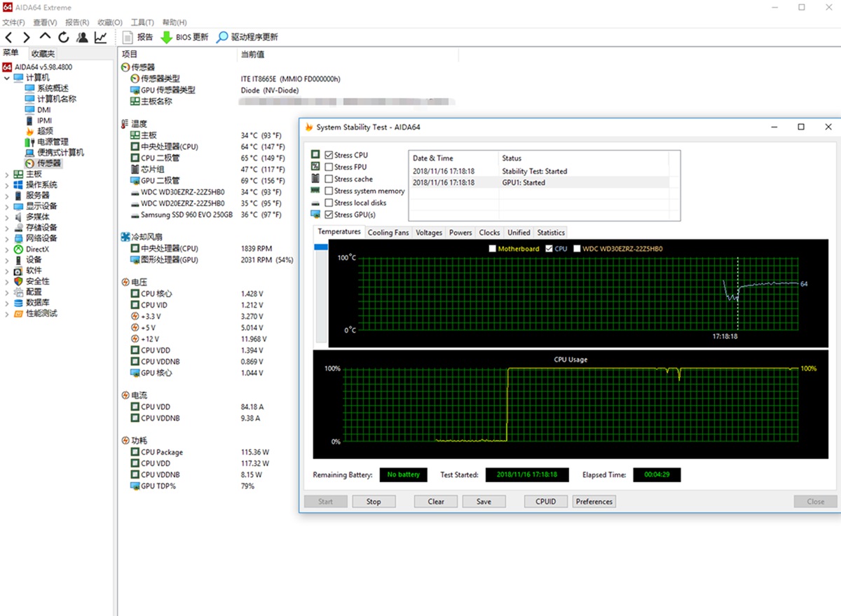Viewport: 841px width, 616px height.
Task: Expand the 主板 node in the tree
Action: pyautogui.click(x=7, y=174)
